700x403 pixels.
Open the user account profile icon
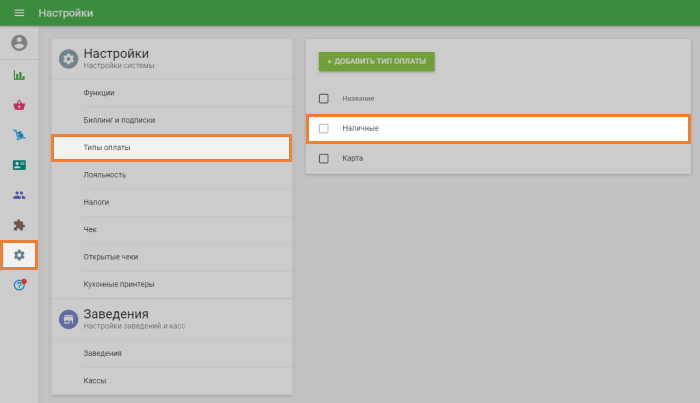click(x=19, y=43)
